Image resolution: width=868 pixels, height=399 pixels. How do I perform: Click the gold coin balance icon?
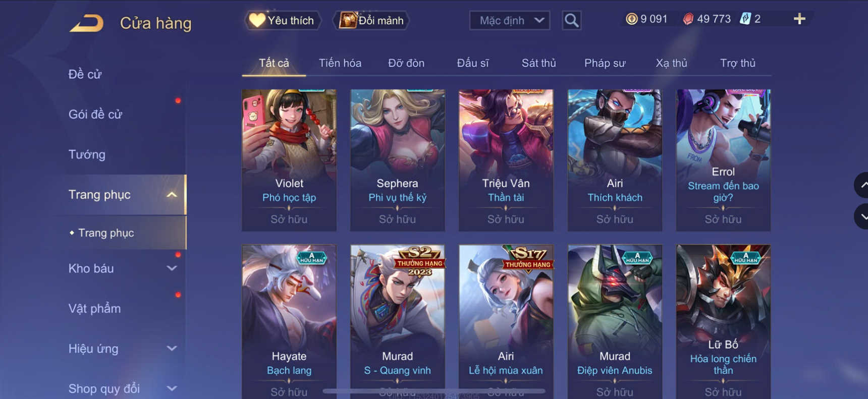click(x=631, y=19)
